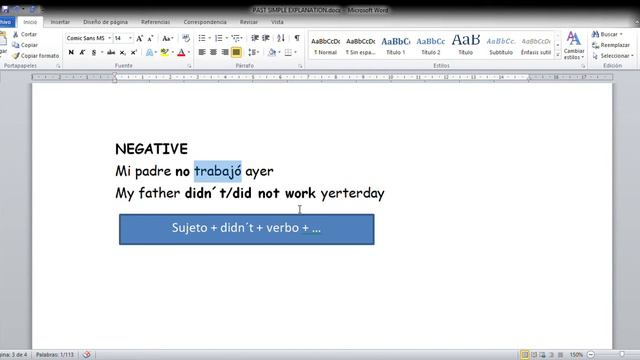This screenshot has width=640, height=360.
Task: Open the font name dropdown Comic Sans MS
Action: pos(109,38)
